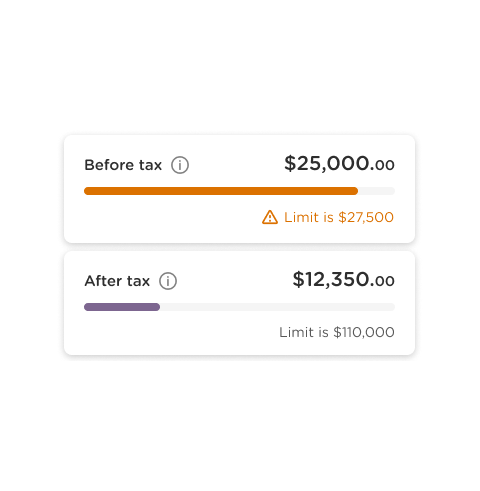This screenshot has height=491, width=480.
Task: Click unfilled grey part of After tax bar
Action: [x=278, y=307]
